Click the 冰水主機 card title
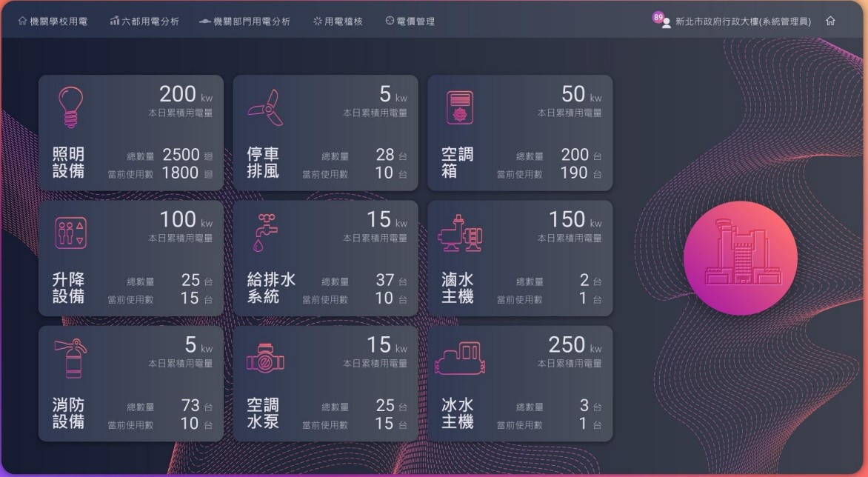Screen dimensions: 868x477 (457, 413)
